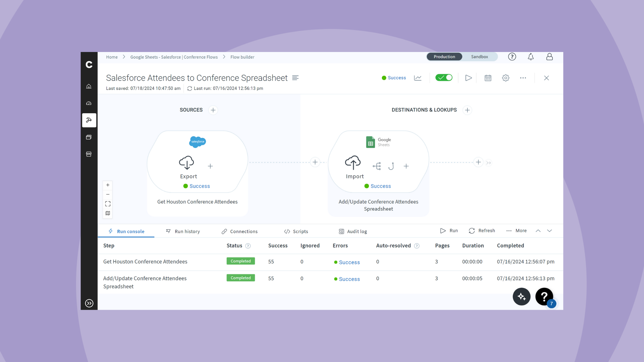Open the user account profile icon
644x362 pixels.
point(549,57)
